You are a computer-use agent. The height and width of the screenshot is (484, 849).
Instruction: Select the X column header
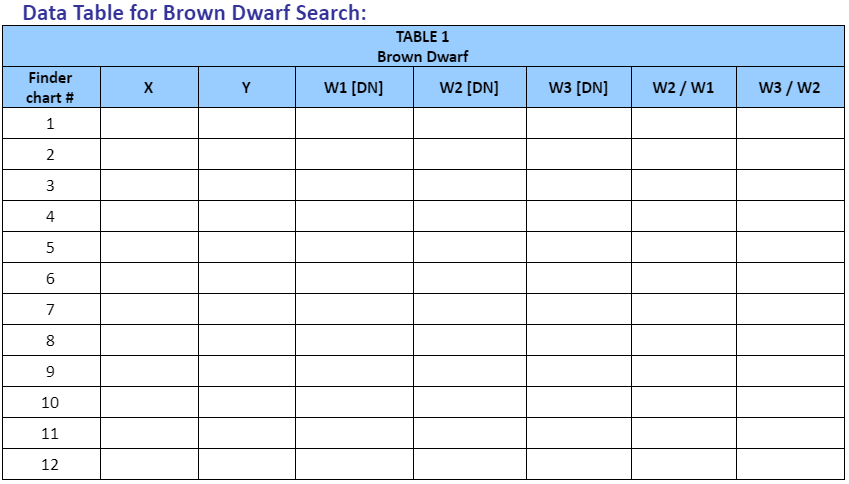(148, 88)
